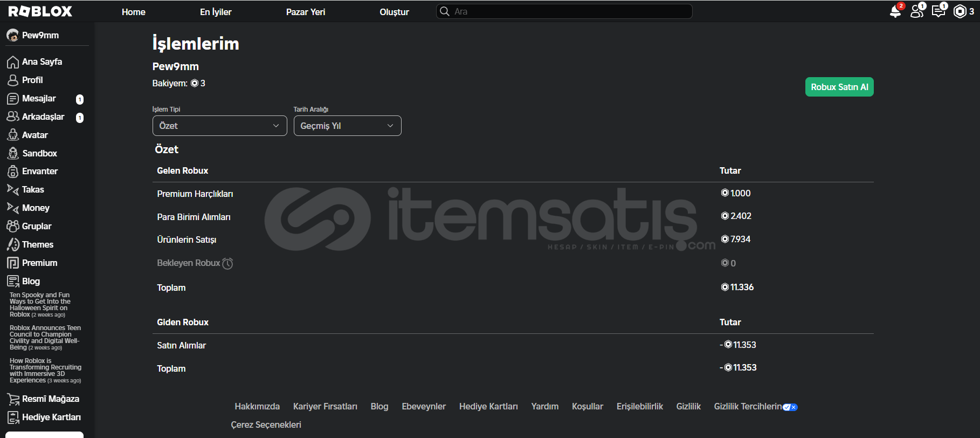980x438 pixels.
Task: Open How Roblox is Transforming Recruiting post
Action: coord(45,371)
